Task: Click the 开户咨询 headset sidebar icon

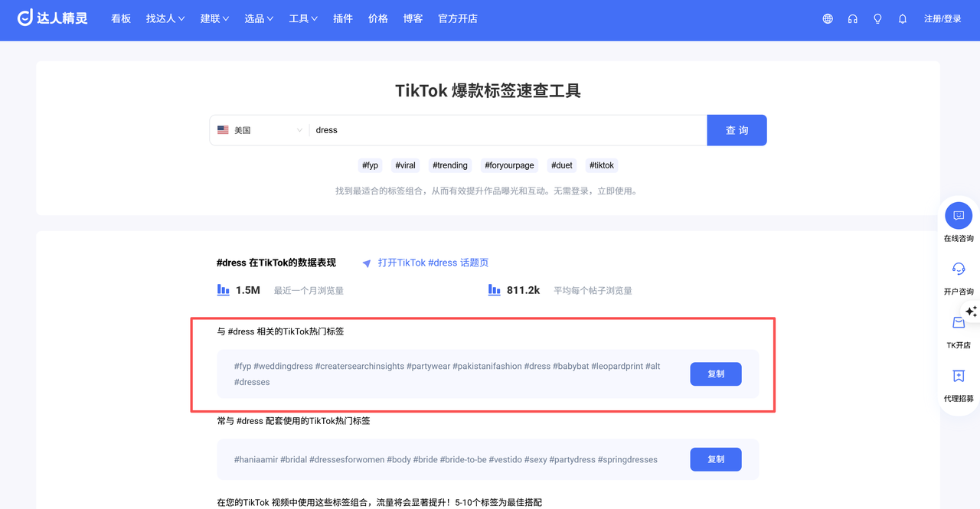Action: click(x=959, y=269)
